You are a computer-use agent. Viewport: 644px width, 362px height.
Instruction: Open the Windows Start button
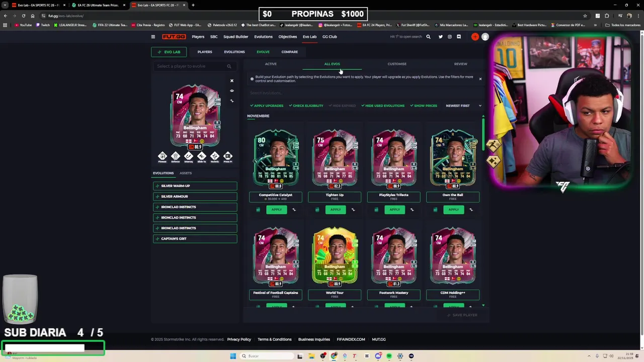pyautogui.click(x=233, y=356)
